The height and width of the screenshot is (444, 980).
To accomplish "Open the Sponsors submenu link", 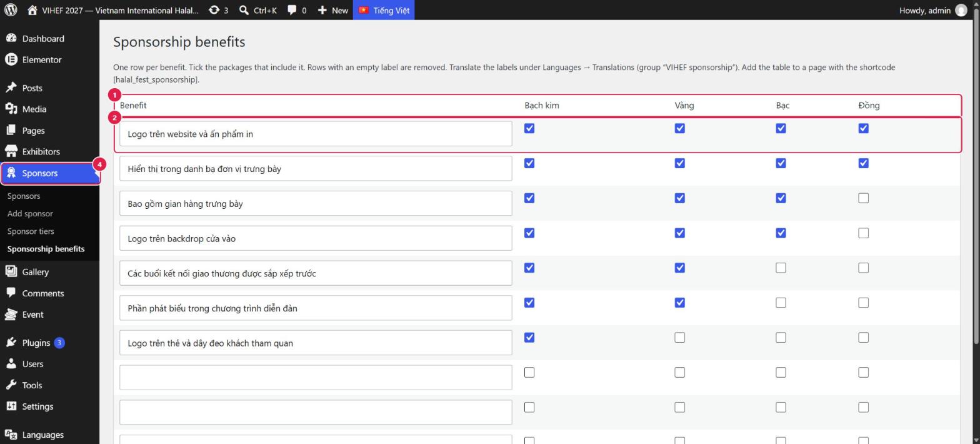I will coord(24,196).
